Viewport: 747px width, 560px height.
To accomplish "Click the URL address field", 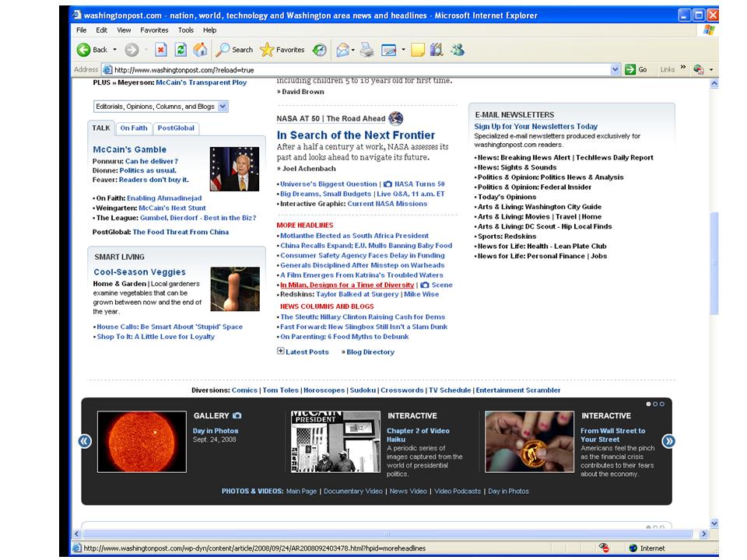I will coord(362,69).
